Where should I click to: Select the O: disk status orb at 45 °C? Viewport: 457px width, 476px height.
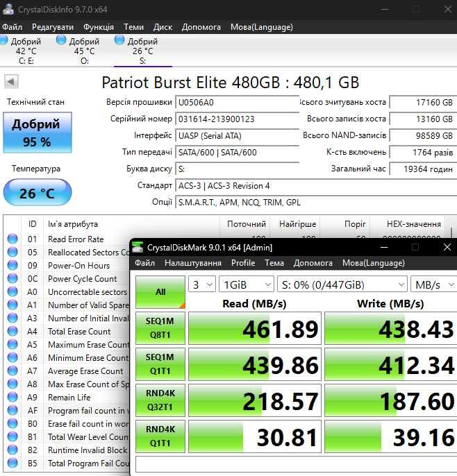pos(61,40)
